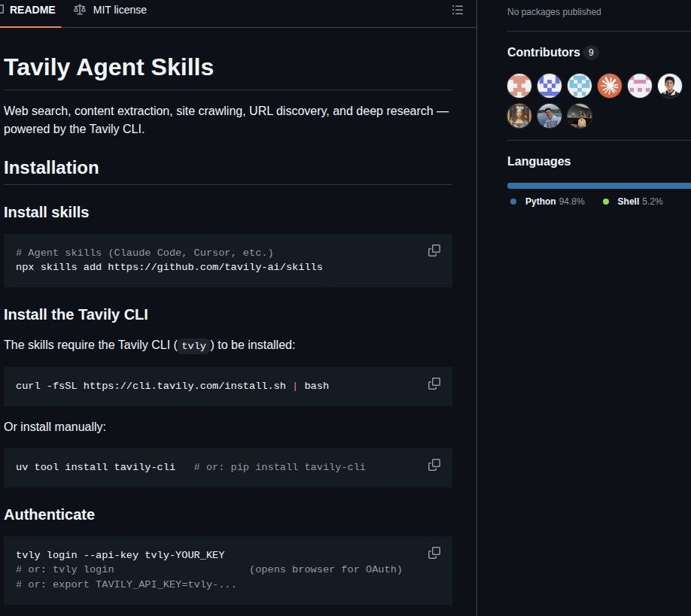The height and width of the screenshot is (616, 691).
Task: Open the smiling man contributor avatar in the second row
Action: [549, 116]
